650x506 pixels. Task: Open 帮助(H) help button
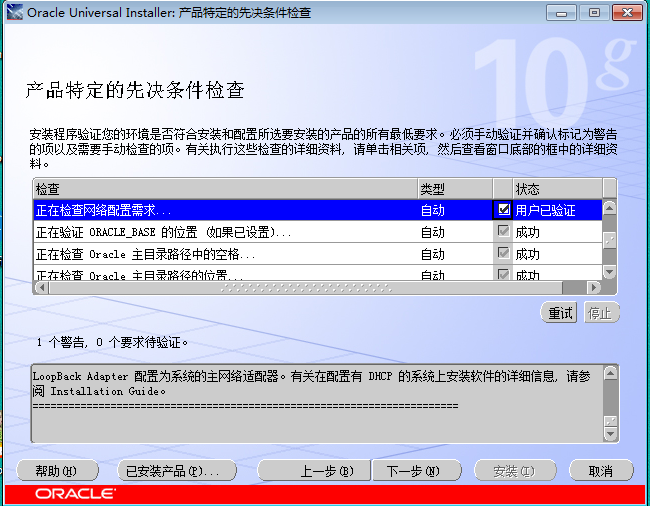[57, 471]
